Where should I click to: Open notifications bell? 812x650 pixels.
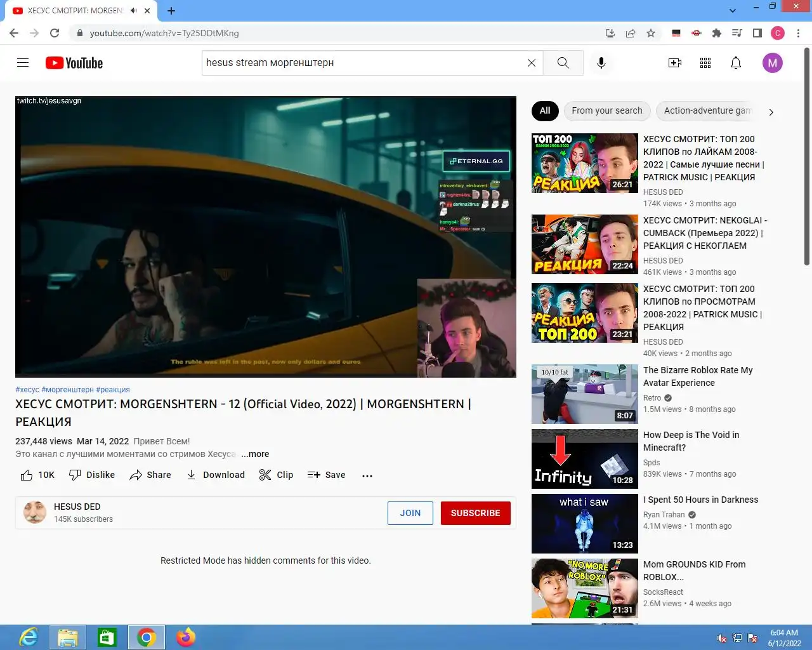pyautogui.click(x=736, y=63)
